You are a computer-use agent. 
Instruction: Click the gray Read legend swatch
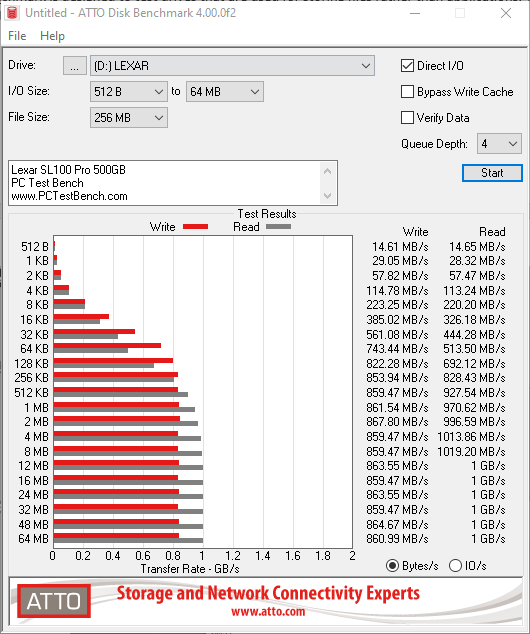pos(278,227)
